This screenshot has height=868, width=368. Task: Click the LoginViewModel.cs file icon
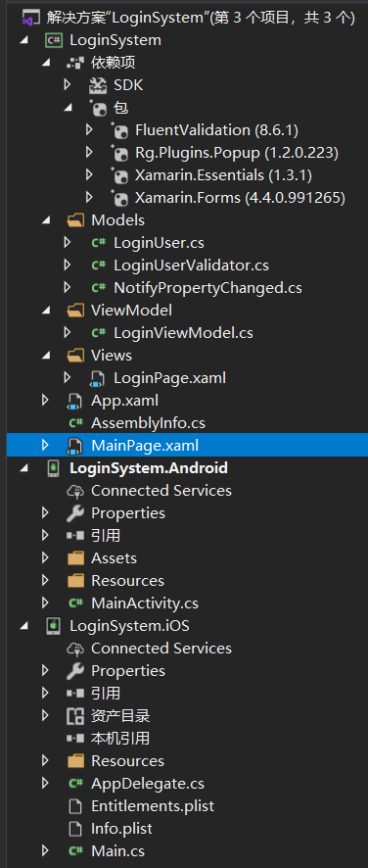click(99, 333)
